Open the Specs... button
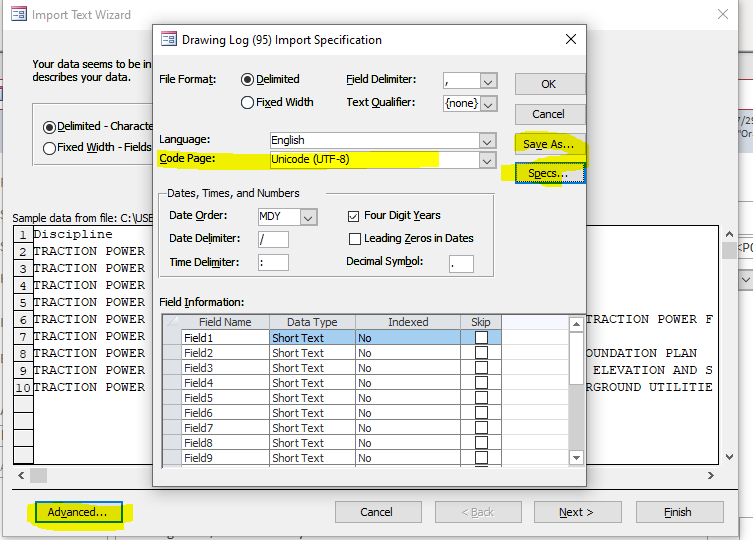The height and width of the screenshot is (540, 753). click(x=550, y=173)
